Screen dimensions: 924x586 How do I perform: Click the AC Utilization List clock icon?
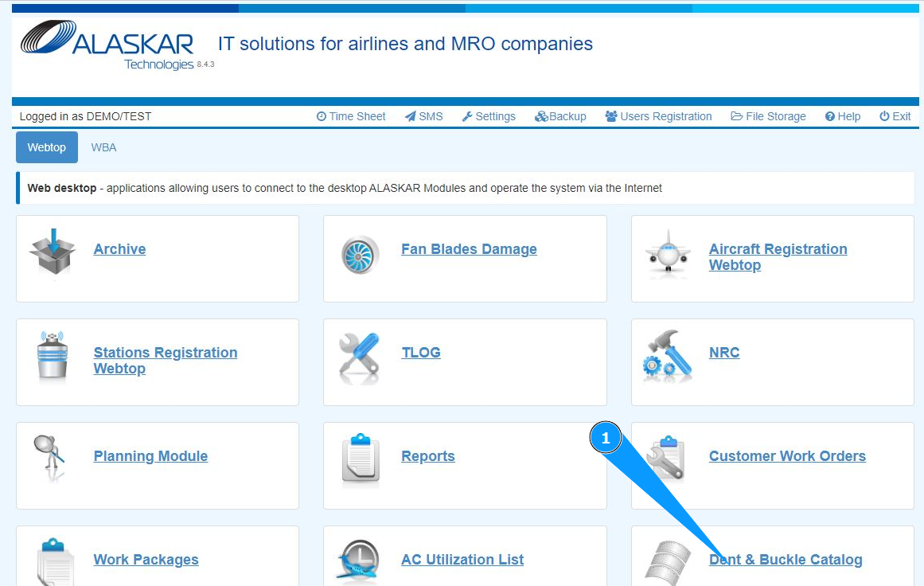pos(358,561)
